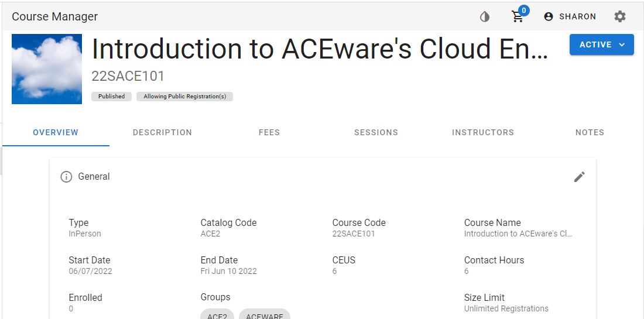644x319 pixels.
Task: Open the Fees tab
Action: [269, 132]
